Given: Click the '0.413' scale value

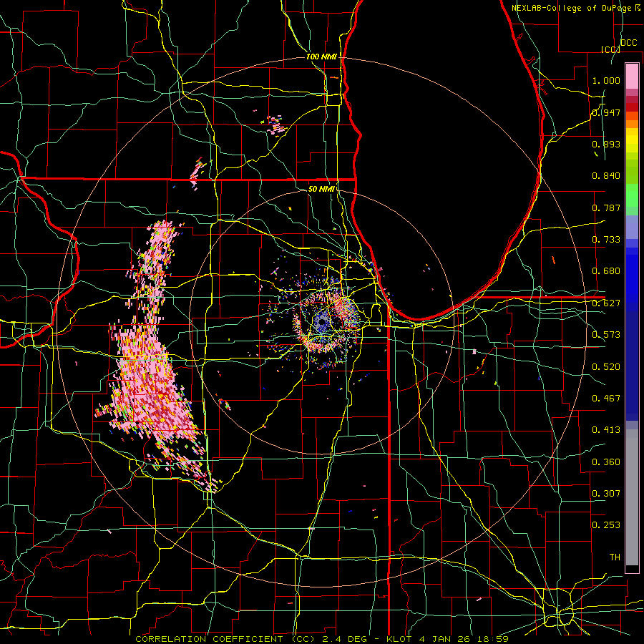Looking at the screenshot, I should click(606, 430).
